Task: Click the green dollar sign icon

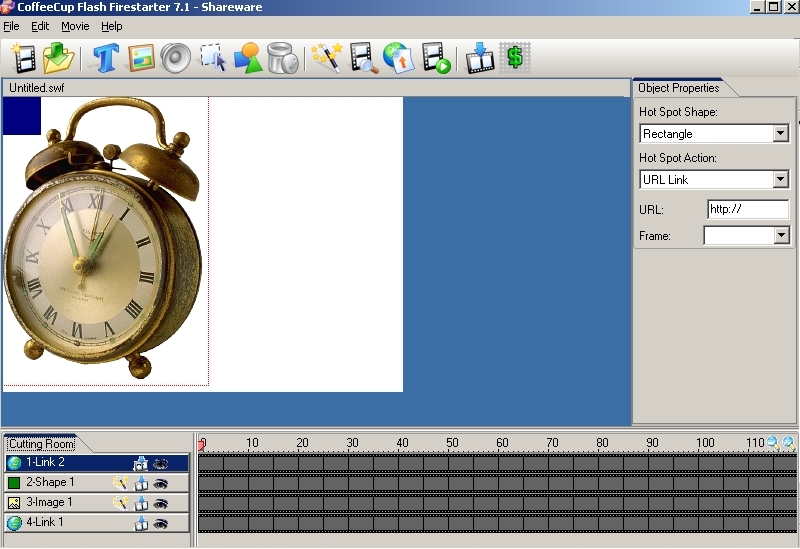Action: [x=516, y=58]
